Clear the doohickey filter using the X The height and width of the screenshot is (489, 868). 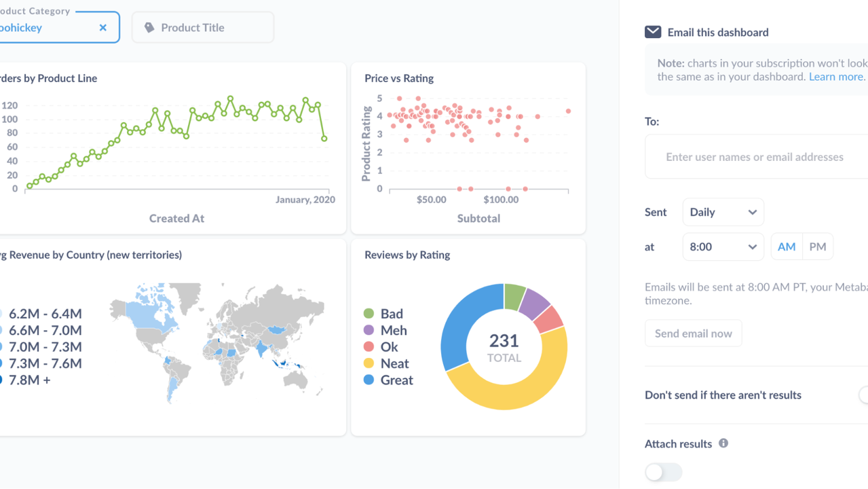click(x=102, y=27)
